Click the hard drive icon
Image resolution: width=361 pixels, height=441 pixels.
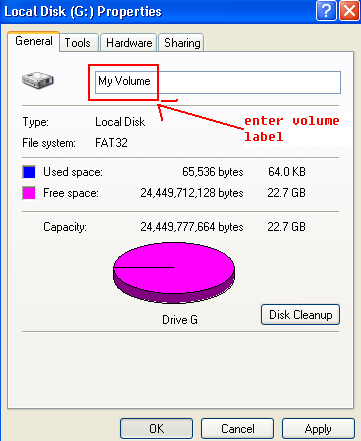pyautogui.click(x=38, y=80)
